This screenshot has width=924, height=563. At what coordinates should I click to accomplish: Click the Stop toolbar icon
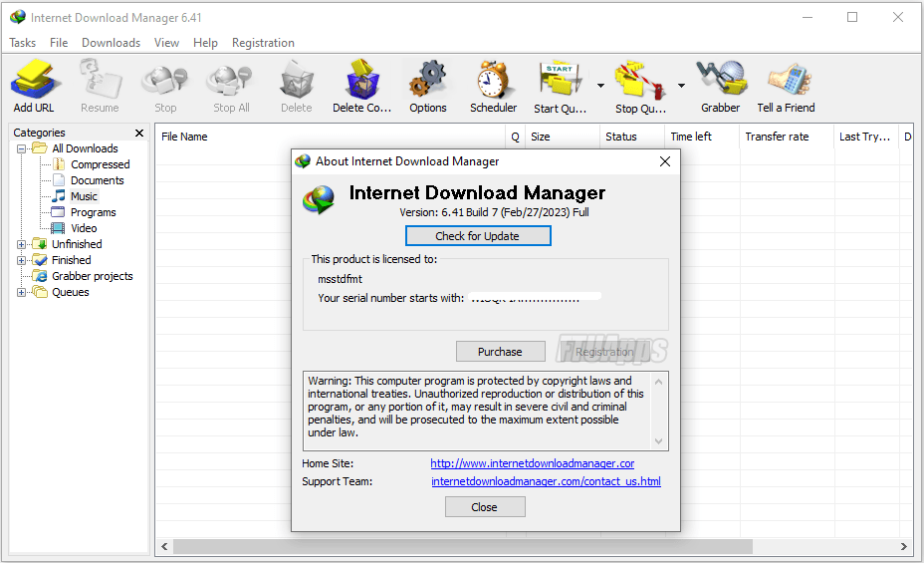pyautogui.click(x=165, y=81)
